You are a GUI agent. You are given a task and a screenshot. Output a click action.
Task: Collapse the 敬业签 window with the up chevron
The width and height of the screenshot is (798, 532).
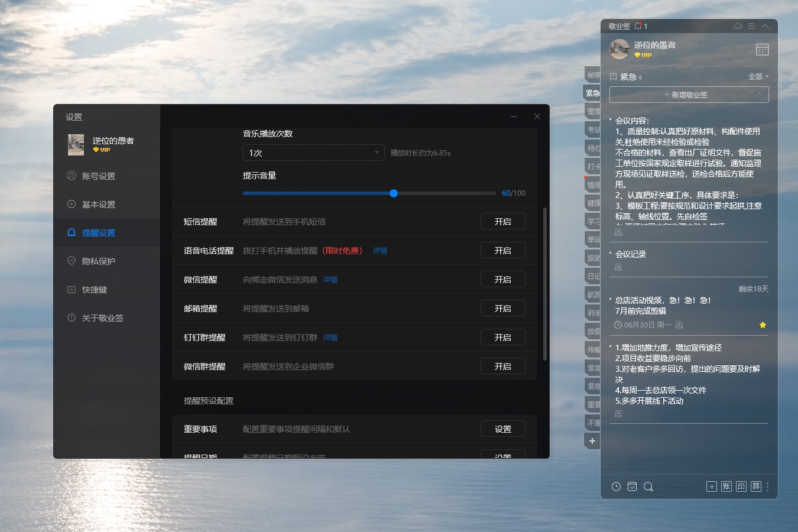point(765,26)
